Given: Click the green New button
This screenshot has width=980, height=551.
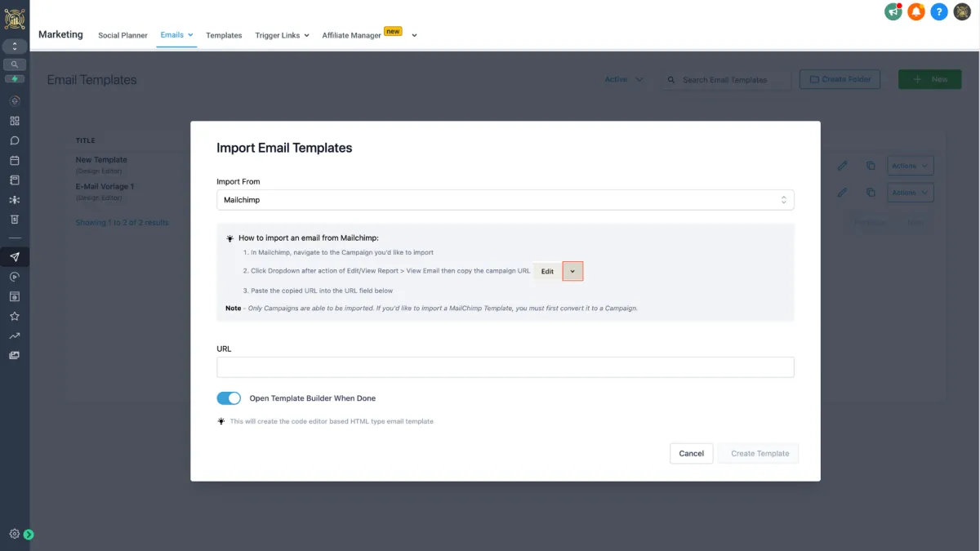Looking at the screenshot, I should tap(930, 79).
